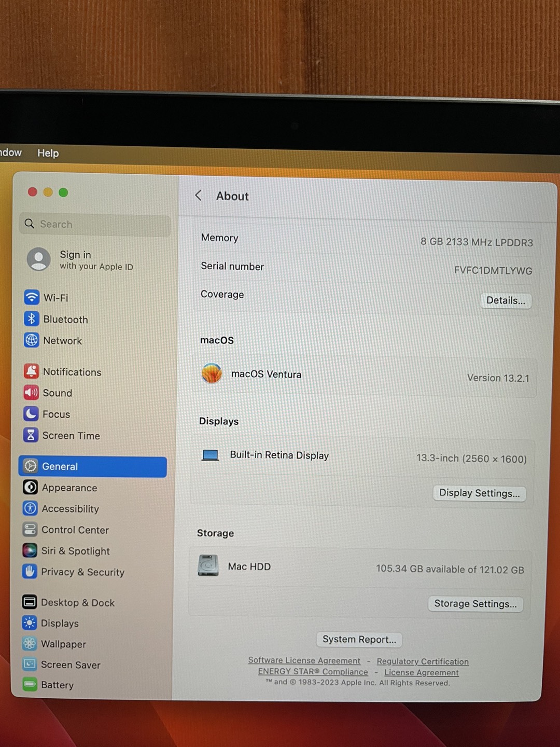Click the Mac HDD drive icon
Screen dimensions: 560x747
click(x=207, y=566)
